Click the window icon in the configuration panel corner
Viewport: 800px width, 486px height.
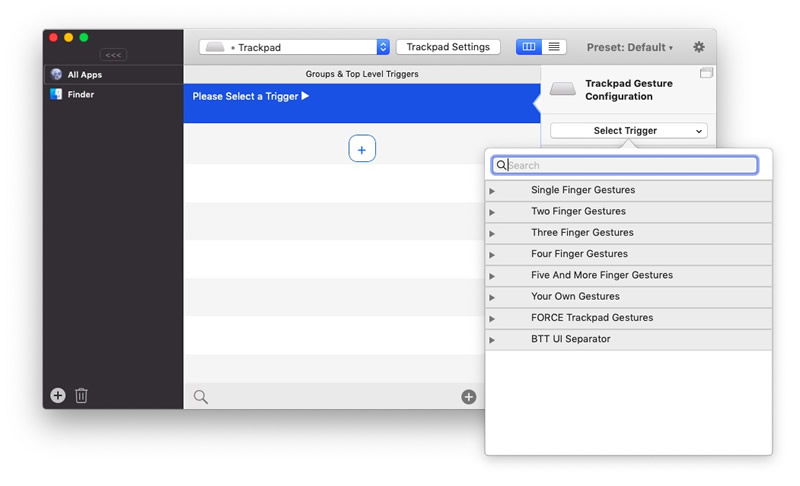click(706, 73)
